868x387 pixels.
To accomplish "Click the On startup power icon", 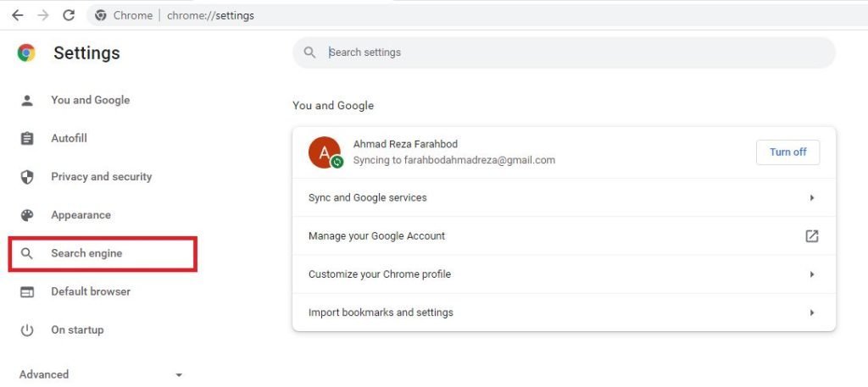I will click(26, 330).
